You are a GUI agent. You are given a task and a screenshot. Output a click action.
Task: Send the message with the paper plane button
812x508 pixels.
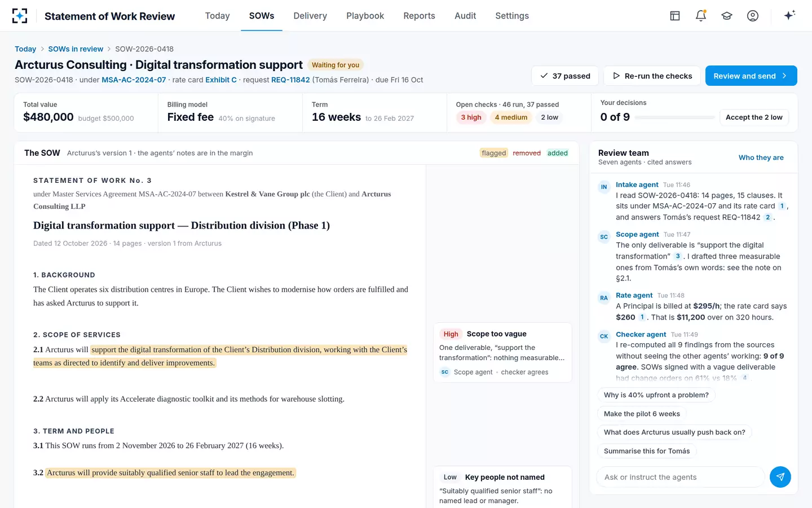click(x=780, y=477)
